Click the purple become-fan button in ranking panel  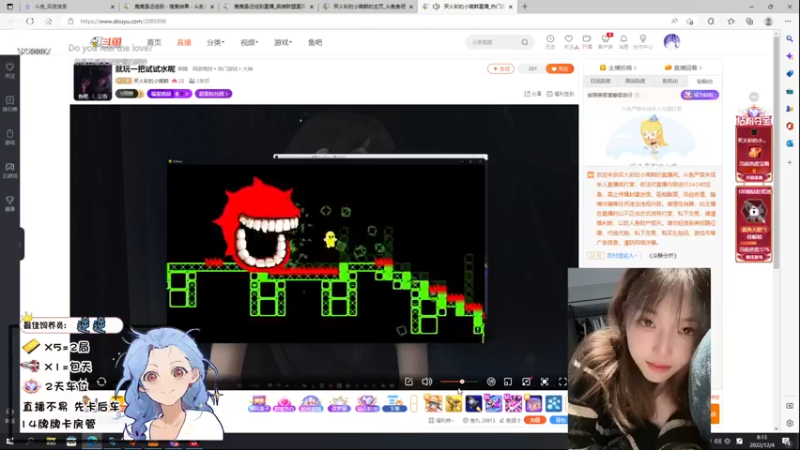pos(699,95)
